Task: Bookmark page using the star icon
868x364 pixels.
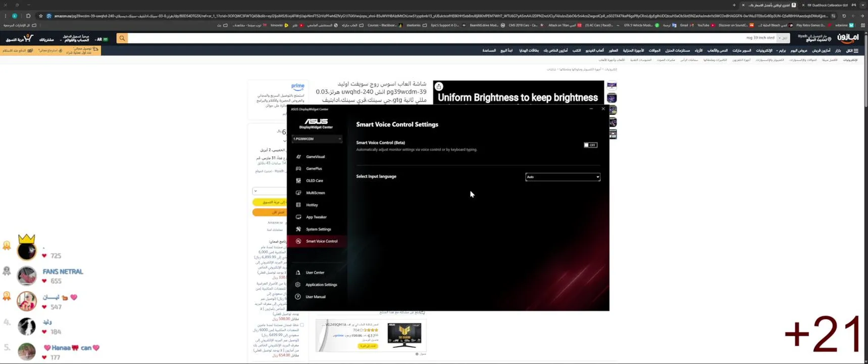Action: coord(41,16)
